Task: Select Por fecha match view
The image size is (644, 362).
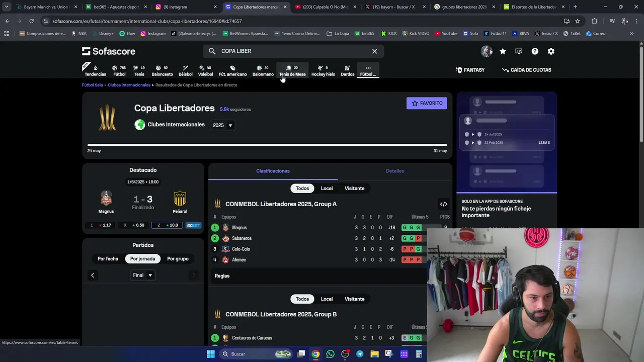Action: pos(108,258)
